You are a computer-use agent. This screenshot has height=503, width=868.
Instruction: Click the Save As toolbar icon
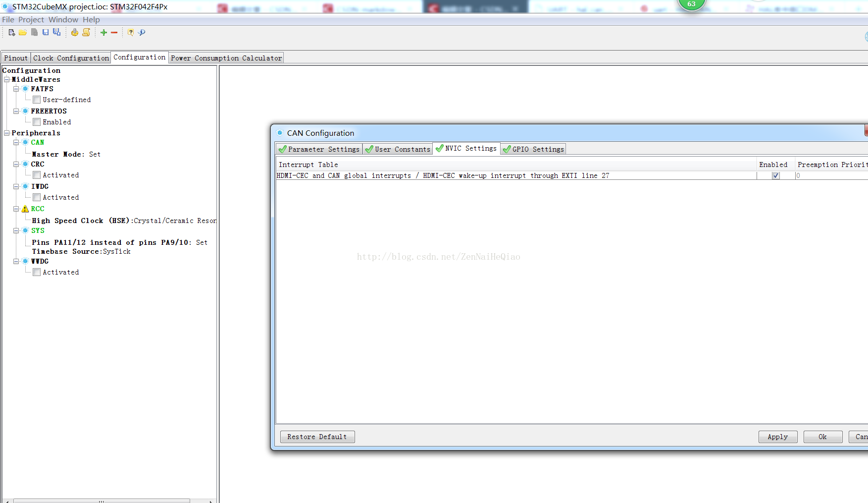[57, 33]
